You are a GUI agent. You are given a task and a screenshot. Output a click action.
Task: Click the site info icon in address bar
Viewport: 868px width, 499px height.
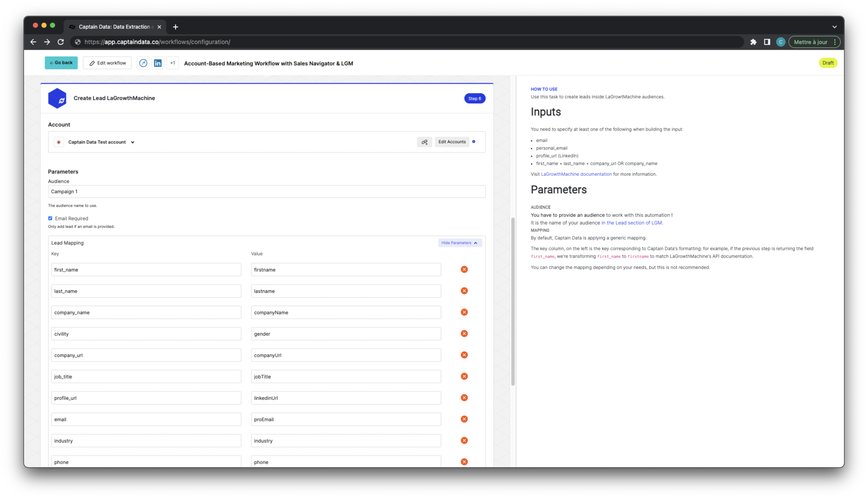tap(78, 42)
